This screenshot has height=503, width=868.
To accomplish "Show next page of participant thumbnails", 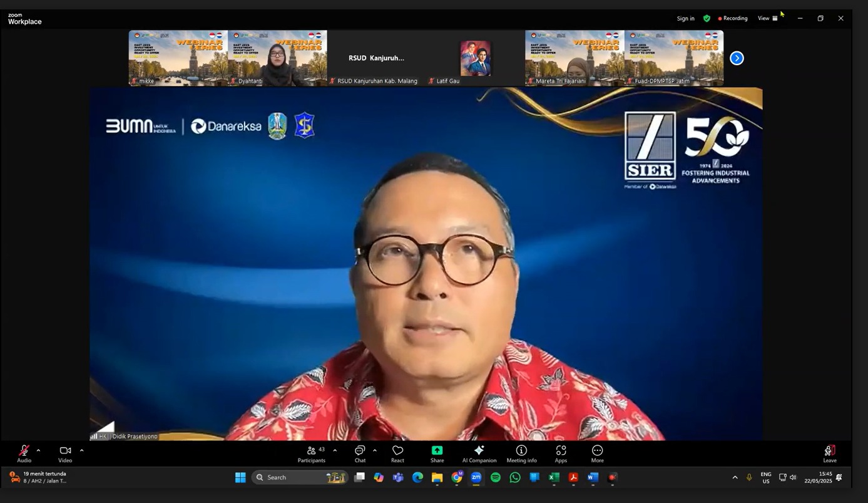I will pyautogui.click(x=737, y=58).
